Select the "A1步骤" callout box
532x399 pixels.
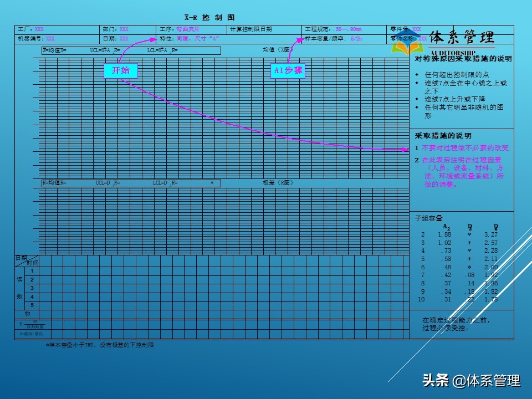point(288,71)
